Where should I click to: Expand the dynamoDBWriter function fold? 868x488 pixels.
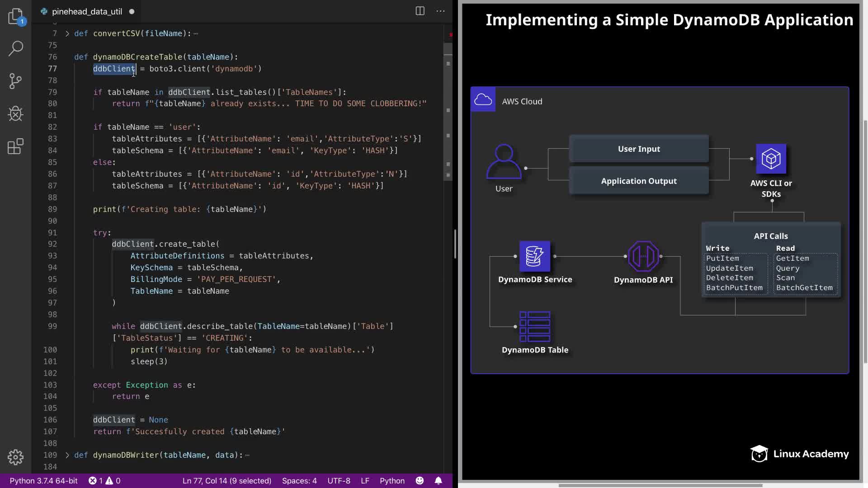(x=67, y=455)
